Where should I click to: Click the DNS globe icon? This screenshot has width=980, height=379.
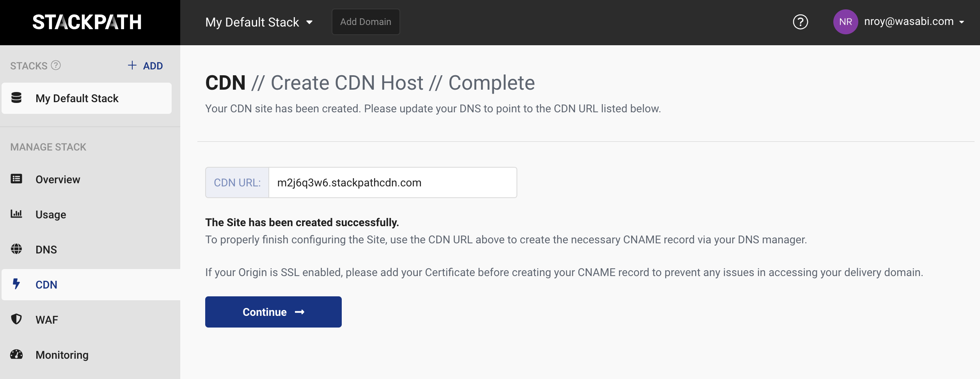(16, 249)
